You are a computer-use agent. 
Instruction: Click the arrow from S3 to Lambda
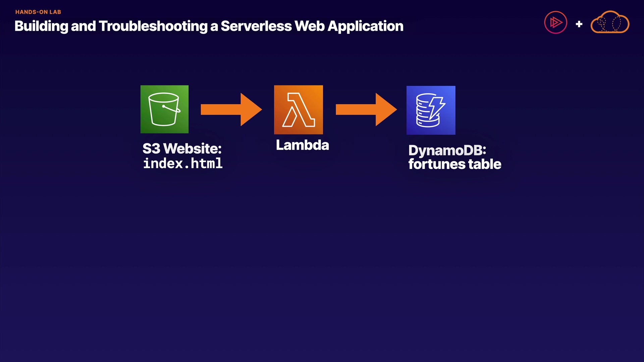(231, 110)
